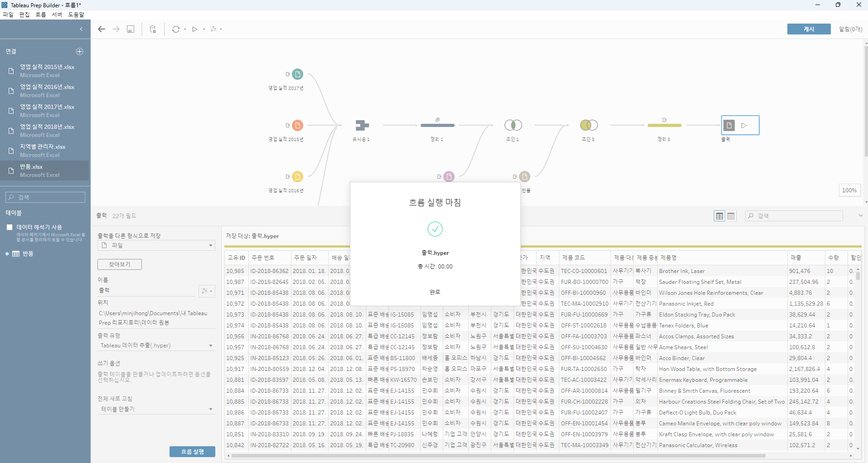
Task: Switch to list view icon
Action: coord(731,216)
